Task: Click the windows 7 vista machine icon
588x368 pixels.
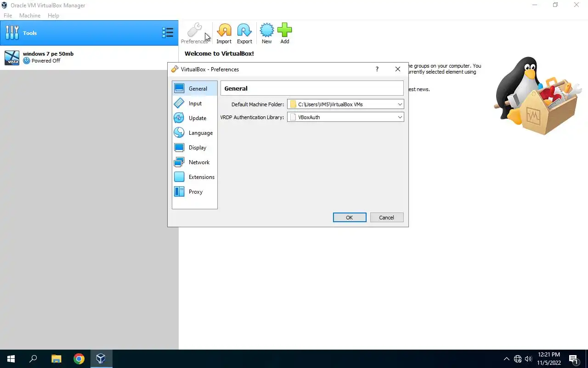Action: (x=12, y=57)
